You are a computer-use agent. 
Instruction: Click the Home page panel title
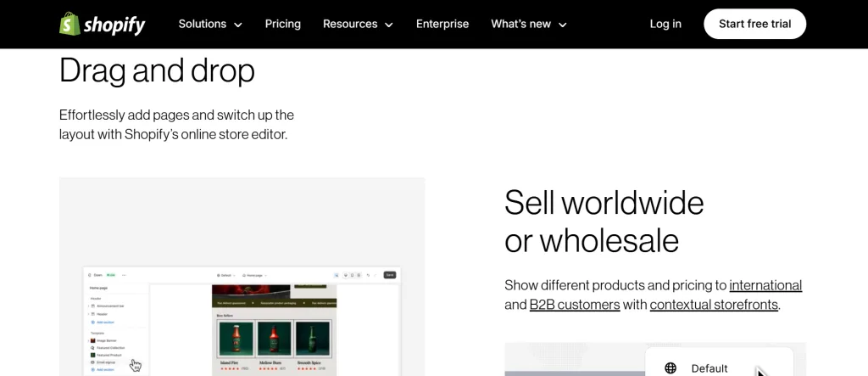[x=98, y=288]
